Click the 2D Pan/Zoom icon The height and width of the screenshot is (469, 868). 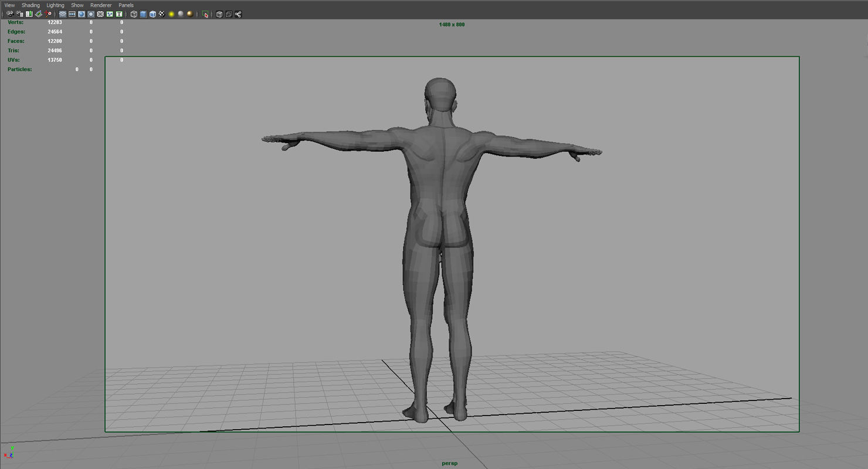pyautogui.click(x=48, y=14)
